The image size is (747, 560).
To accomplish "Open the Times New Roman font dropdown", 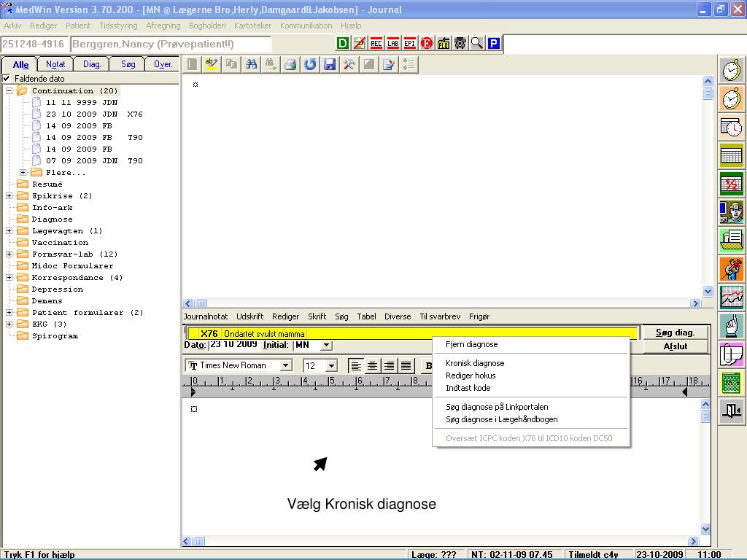I will pyautogui.click(x=285, y=365).
